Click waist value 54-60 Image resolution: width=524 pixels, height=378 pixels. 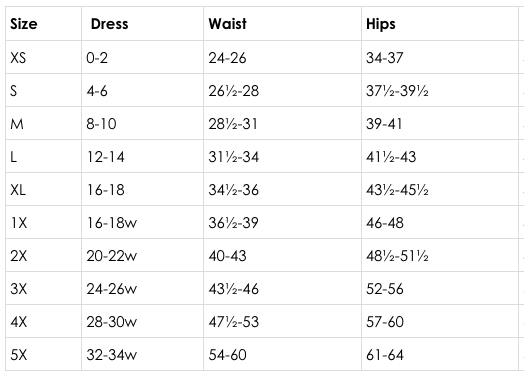pos(227,355)
